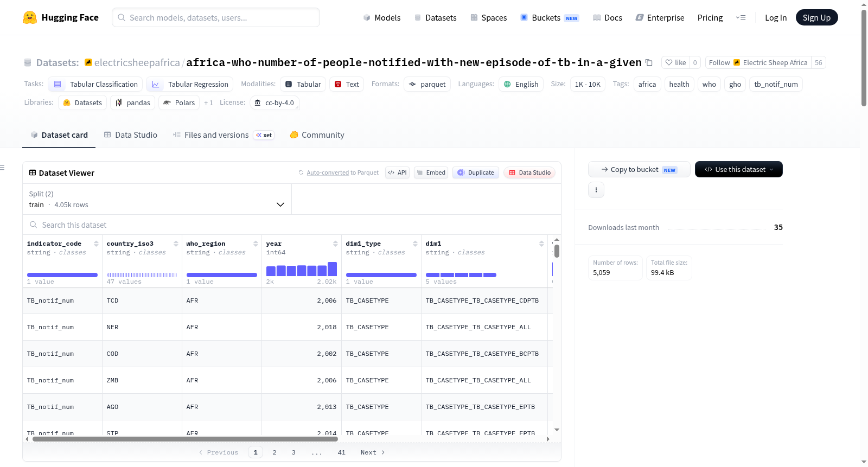The width and height of the screenshot is (868, 467).
Task: Expand the +1 more libraries
Action: [x=208, y=103]
